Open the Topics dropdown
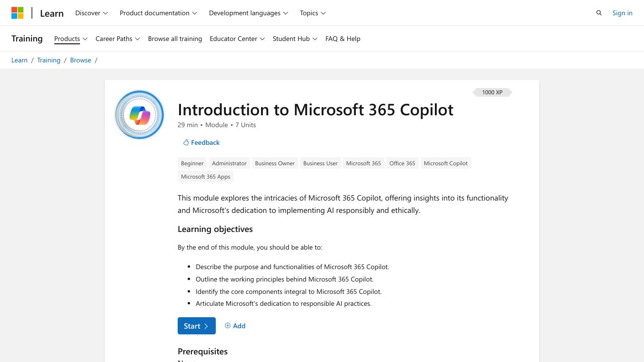644x362 pixels. (312, 13)
